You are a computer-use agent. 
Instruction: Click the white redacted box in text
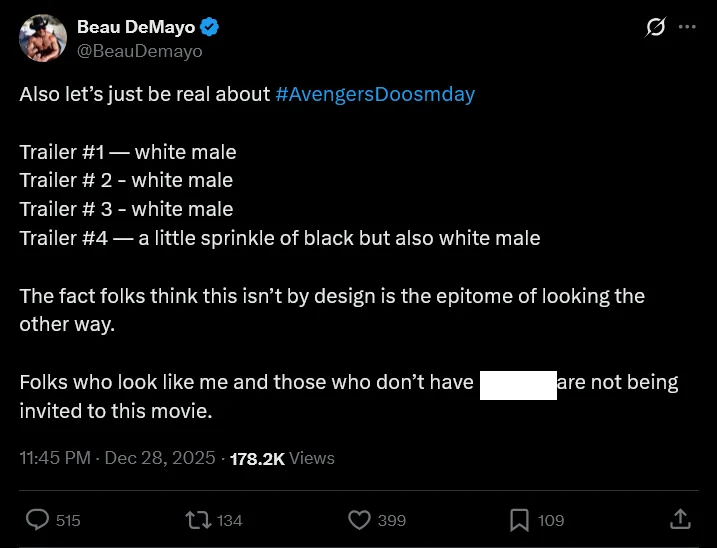point(518,385)
